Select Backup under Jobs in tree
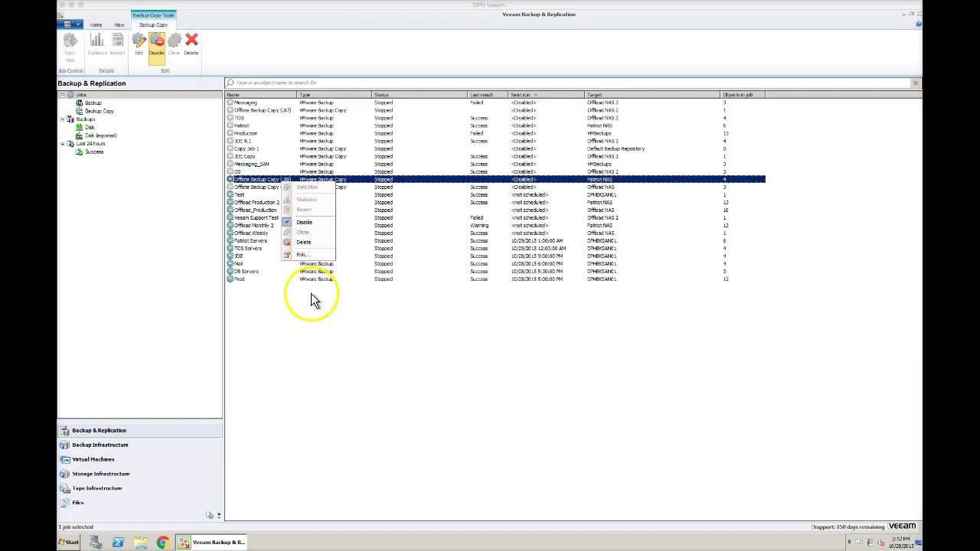Image resolution: width=980 pixels, height=551 pixels. point(93,103)
